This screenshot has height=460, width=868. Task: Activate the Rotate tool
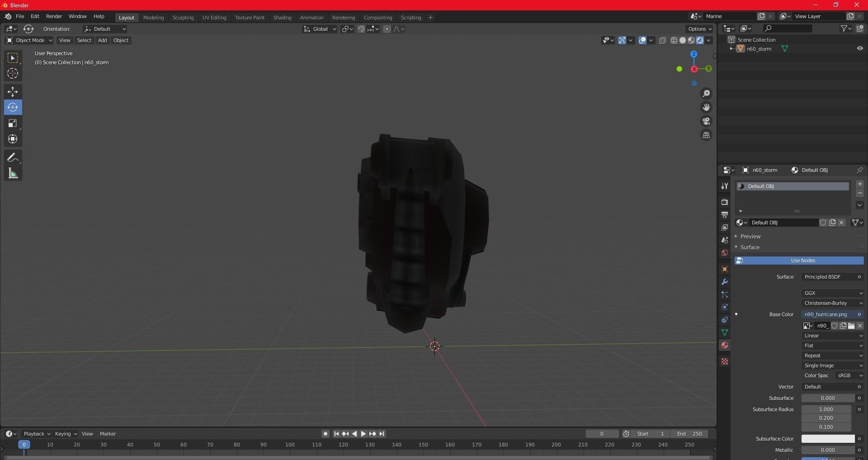point(13,108)
